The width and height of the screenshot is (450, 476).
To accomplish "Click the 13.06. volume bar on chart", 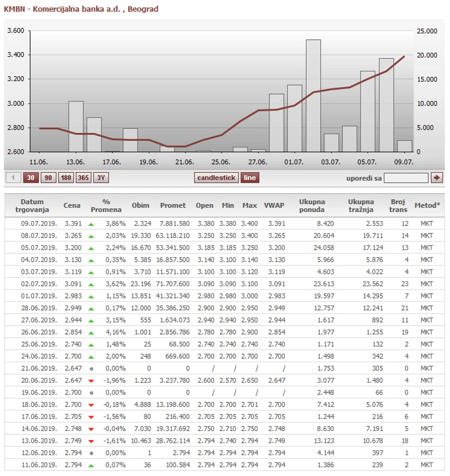I will (x=76, y=127).
